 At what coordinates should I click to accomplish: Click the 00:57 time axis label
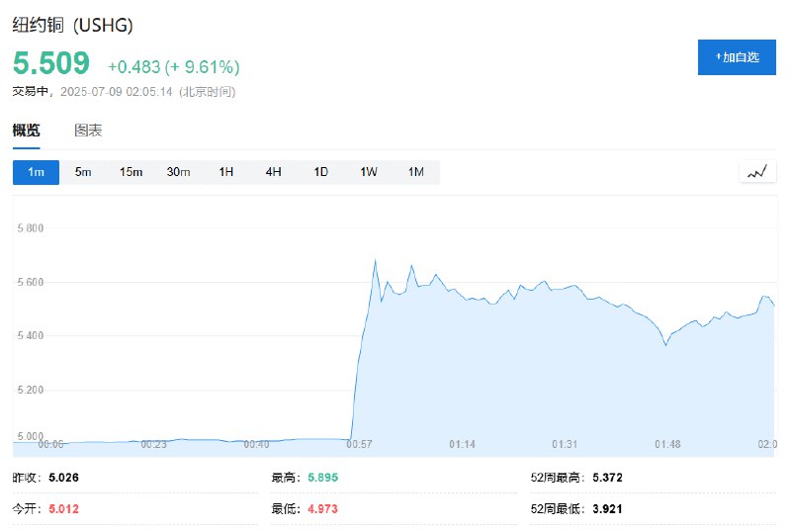coord(359,444)
